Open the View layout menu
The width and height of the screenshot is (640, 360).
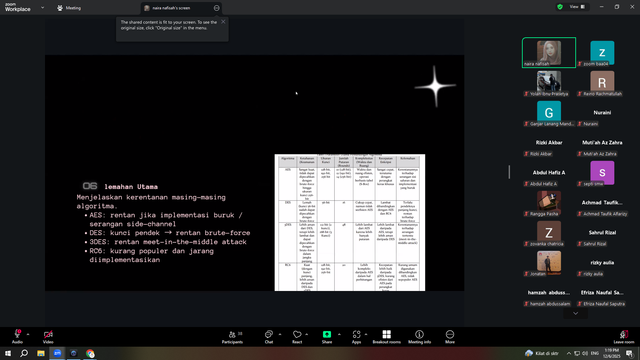coord(577,7)
